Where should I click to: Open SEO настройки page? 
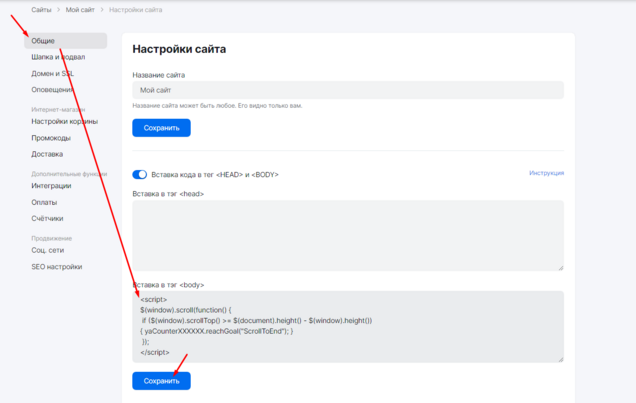click(56, 266)
